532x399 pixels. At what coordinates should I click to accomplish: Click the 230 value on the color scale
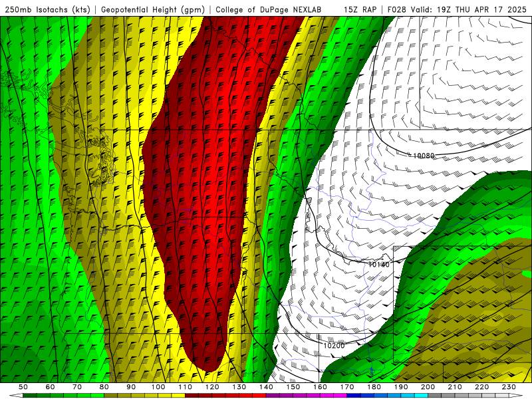tap(509, 387)
